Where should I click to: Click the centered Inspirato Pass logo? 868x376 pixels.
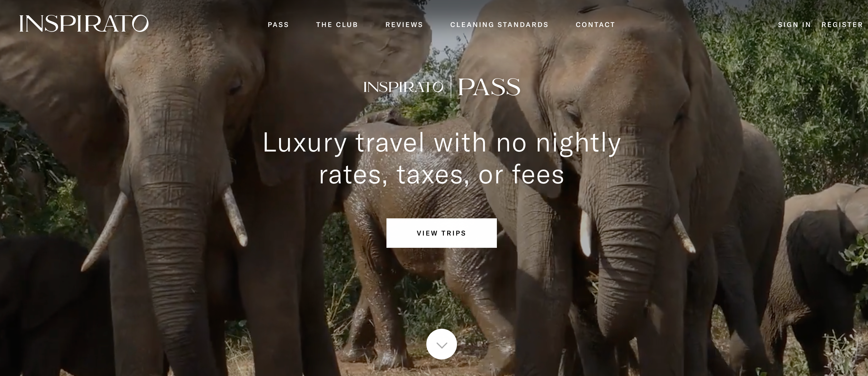(x=442, y=87)
